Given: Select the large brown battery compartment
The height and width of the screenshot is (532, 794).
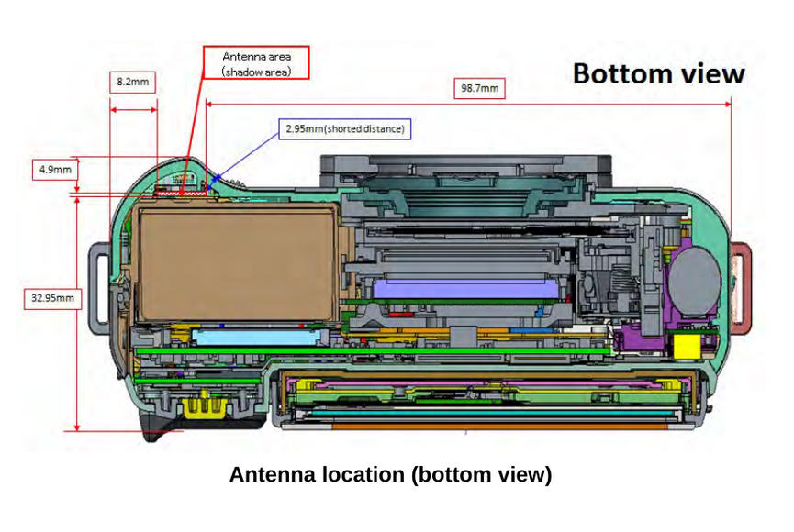Looking at the screenshot, I should (234, 263).
